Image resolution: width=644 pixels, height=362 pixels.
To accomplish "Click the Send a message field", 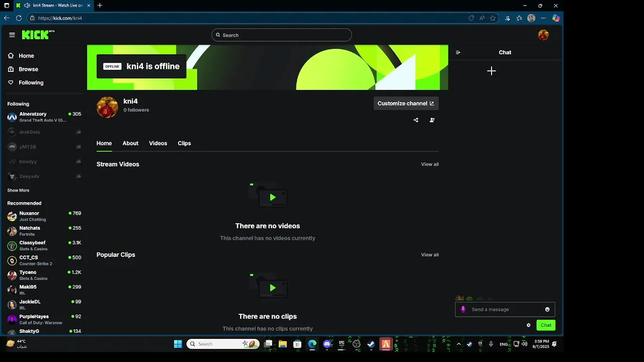I will click(x=506, y=309).
